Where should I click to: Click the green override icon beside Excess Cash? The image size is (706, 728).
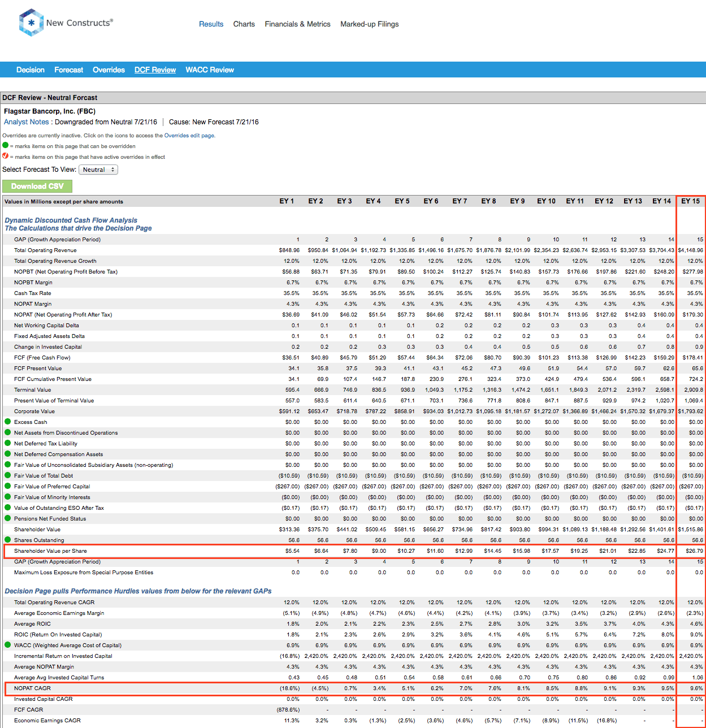click(x=8, y=422)
